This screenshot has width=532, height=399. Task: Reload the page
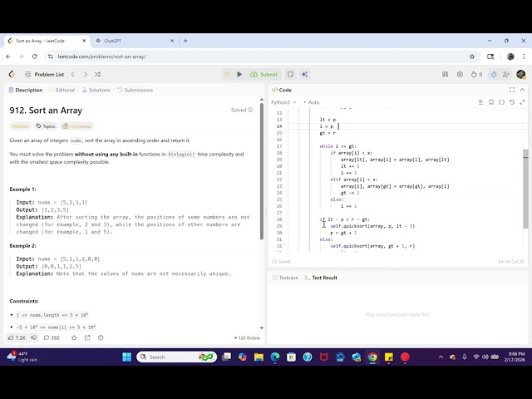point(35,57)
